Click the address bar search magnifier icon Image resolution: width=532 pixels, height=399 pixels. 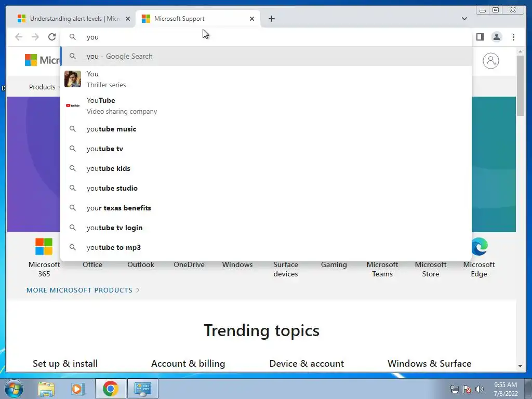(x=73, y=37)
